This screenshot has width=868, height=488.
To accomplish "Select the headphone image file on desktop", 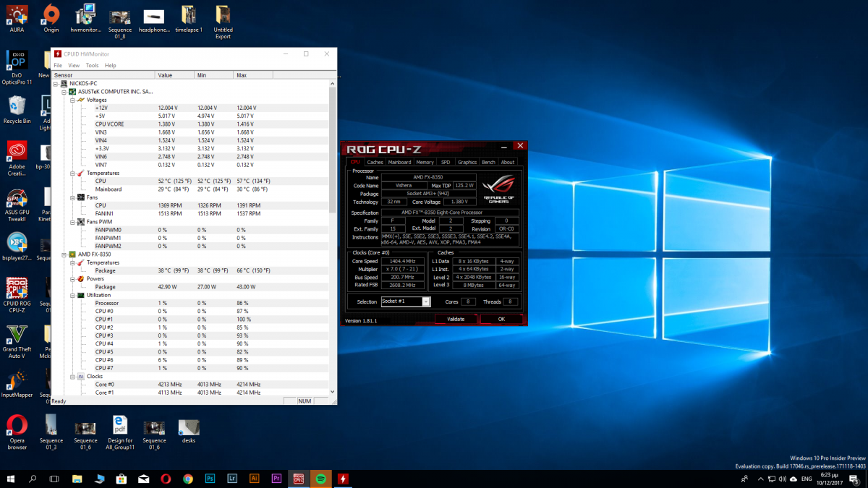I will click(154, 21).
